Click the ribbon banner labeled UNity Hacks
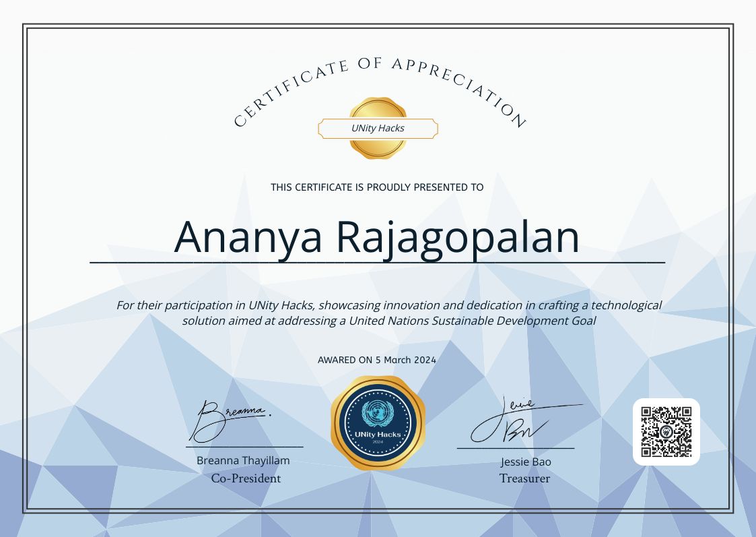This screenshot has width=756, height=537. (x=378, y=128)
